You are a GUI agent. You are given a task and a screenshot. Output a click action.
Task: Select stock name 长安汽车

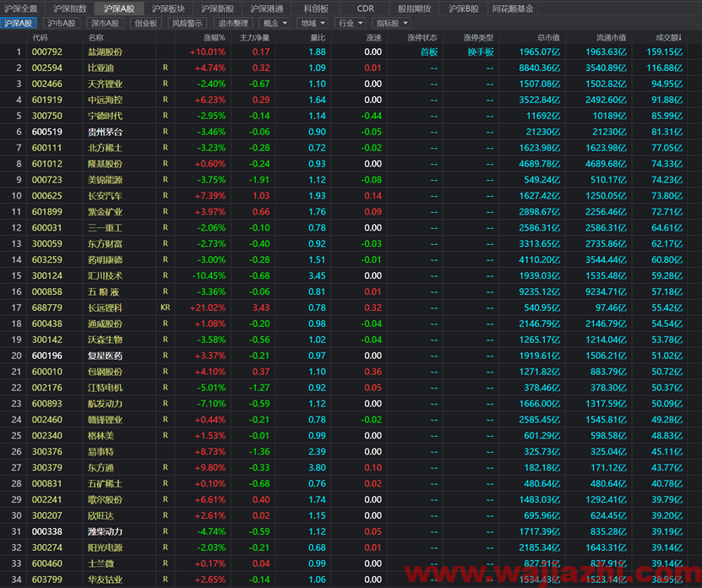click(106, 196)
